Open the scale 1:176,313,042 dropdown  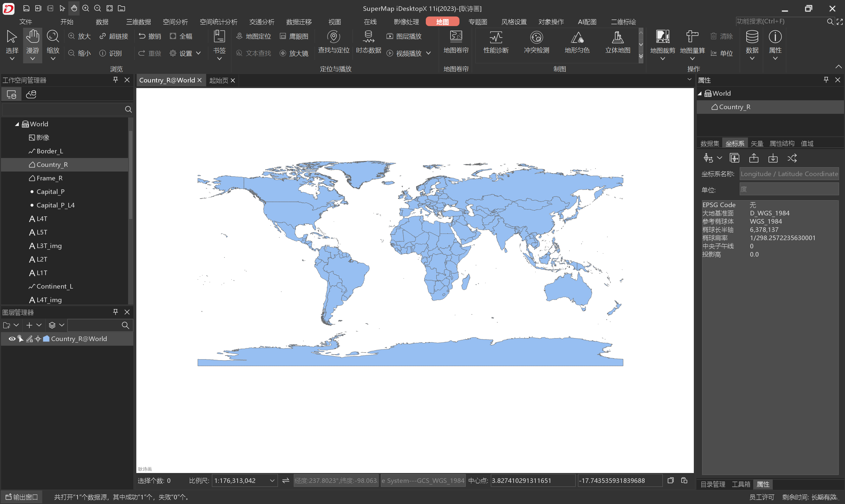pos(272,481)
